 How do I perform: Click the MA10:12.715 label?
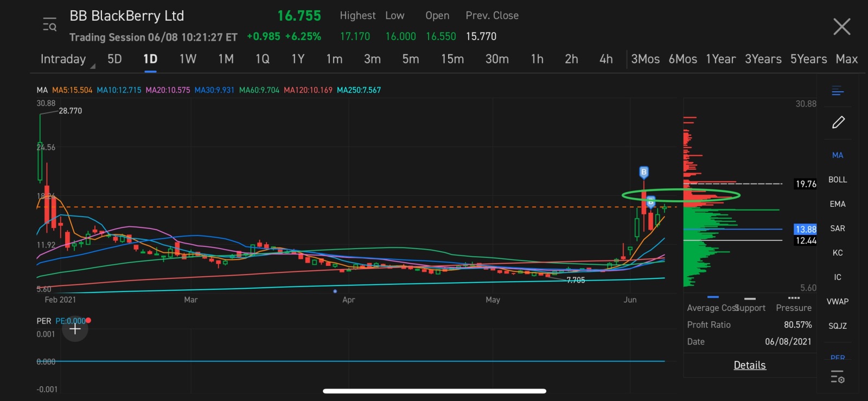[x=119, y=90]
